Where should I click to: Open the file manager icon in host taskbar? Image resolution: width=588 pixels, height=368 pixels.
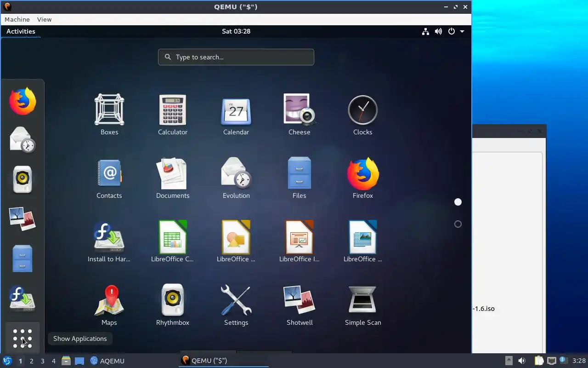pos(66,361)
